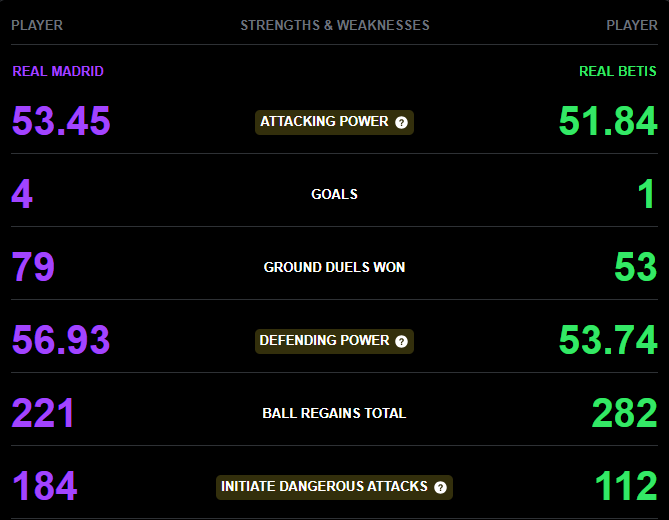
Task: Click the left Player column header
Action: (x=37, y=26)
